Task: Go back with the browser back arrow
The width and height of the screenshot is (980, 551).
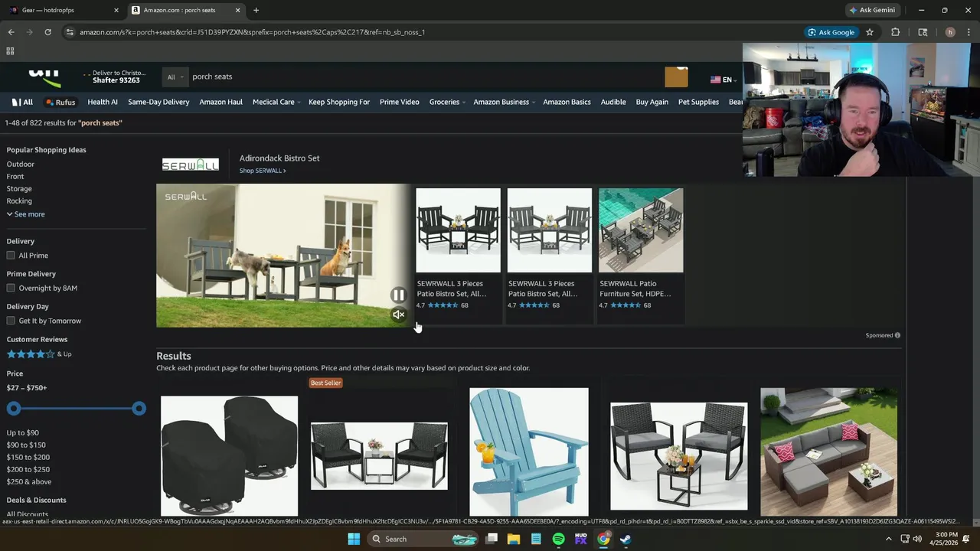Action: pos(11,32)
